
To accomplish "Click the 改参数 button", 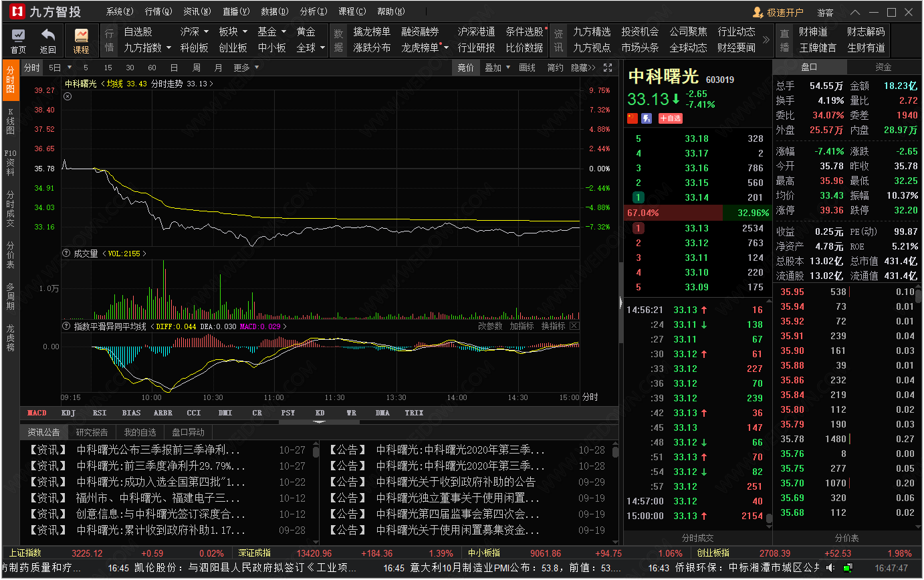I will point(490,326).
